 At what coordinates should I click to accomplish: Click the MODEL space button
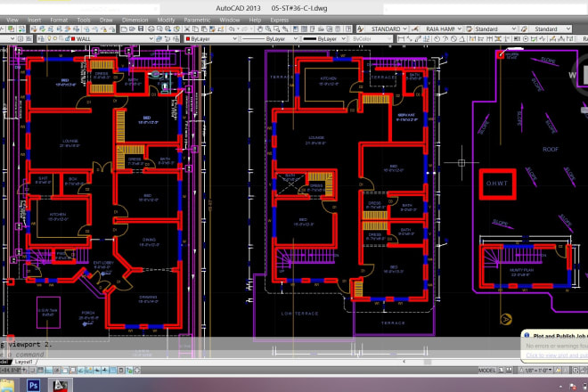tap(486, 371)
